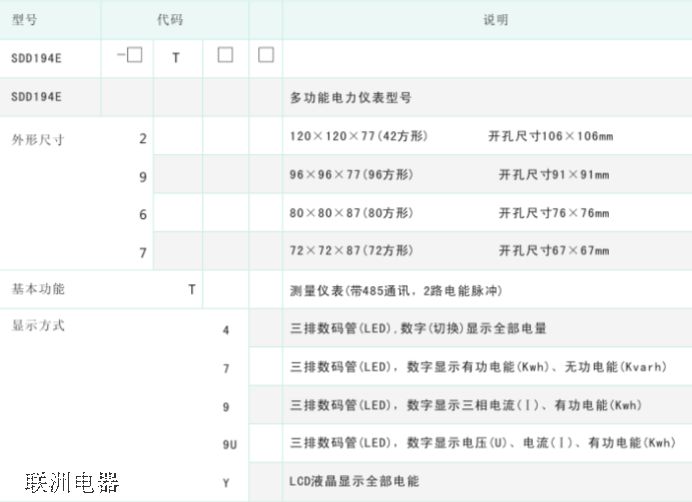Viewport: 692px width, 502px height.
Task: Click the 基本功能 row label
Action: (x=38, y=289)
